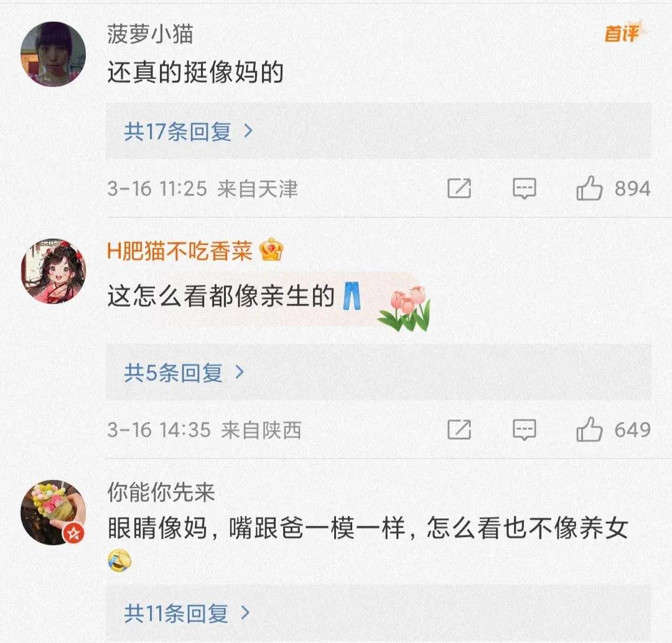Image resolution: width=672 pixels, height=643 pixels.
Task: Share 菠萝小猫's comment using the forward icon
Action: point(459,188)
